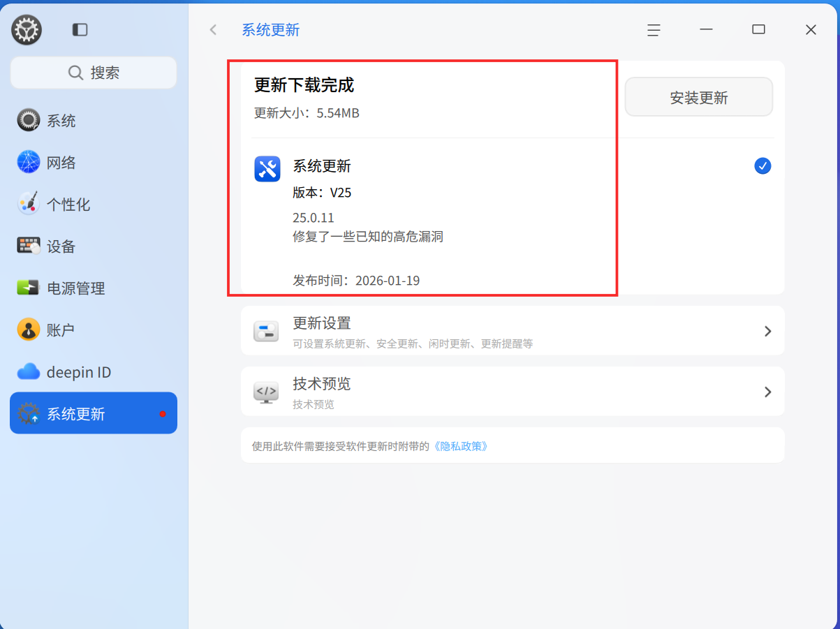The width and height of the screenshot is (840, 629).
Task: Close the Control Center window
Action: coord(811,29)
